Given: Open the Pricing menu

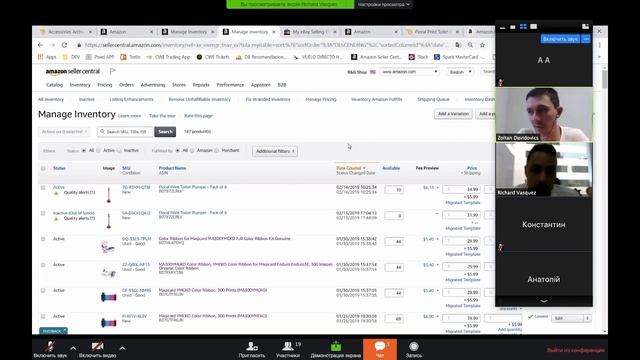Looking at the screenshot, I should [104, 85].
